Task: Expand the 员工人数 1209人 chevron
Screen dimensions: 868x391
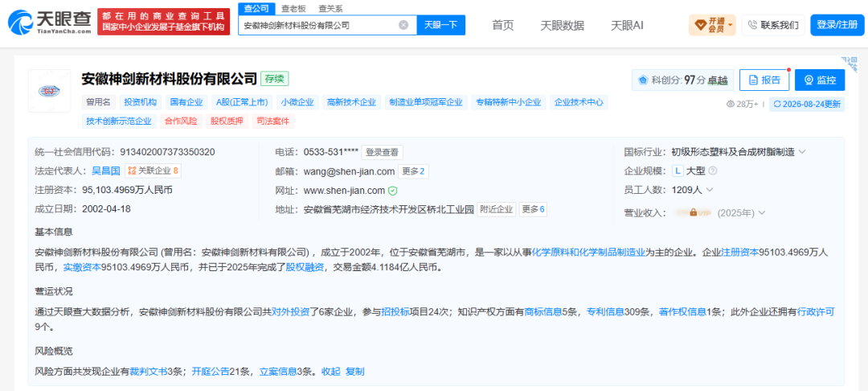Action: pos(710,190)
